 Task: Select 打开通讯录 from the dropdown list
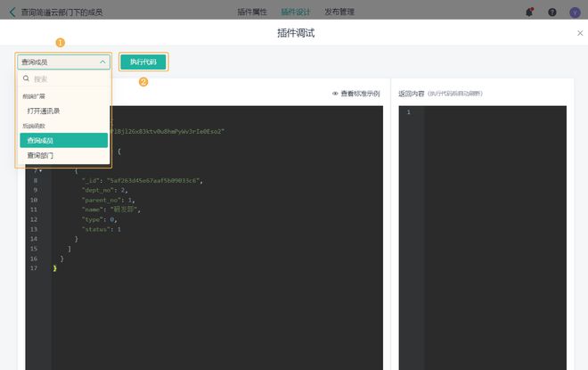coord(64,111)
